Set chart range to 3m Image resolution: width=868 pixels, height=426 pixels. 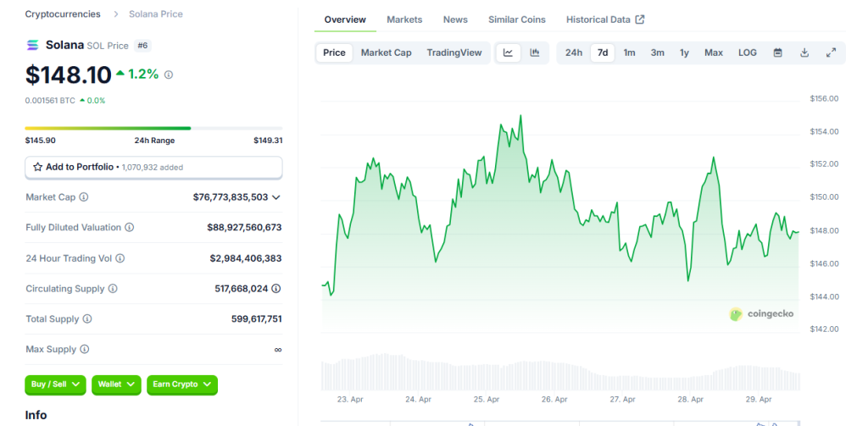click(658, 53)
